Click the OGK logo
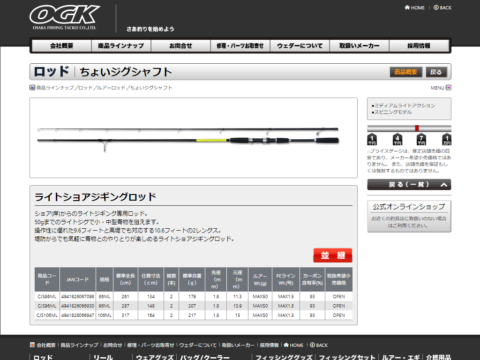The width and height of the screenshot is (480, 360). click(65, 17)
